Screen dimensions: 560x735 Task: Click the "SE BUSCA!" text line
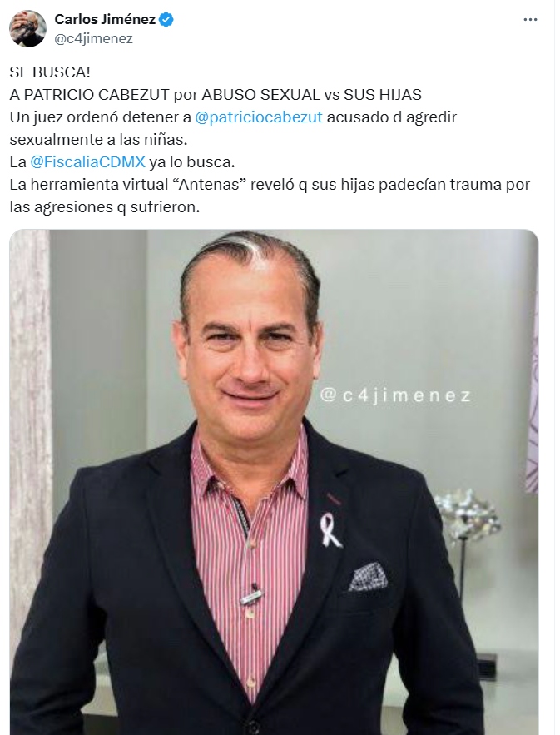[50, 72]
